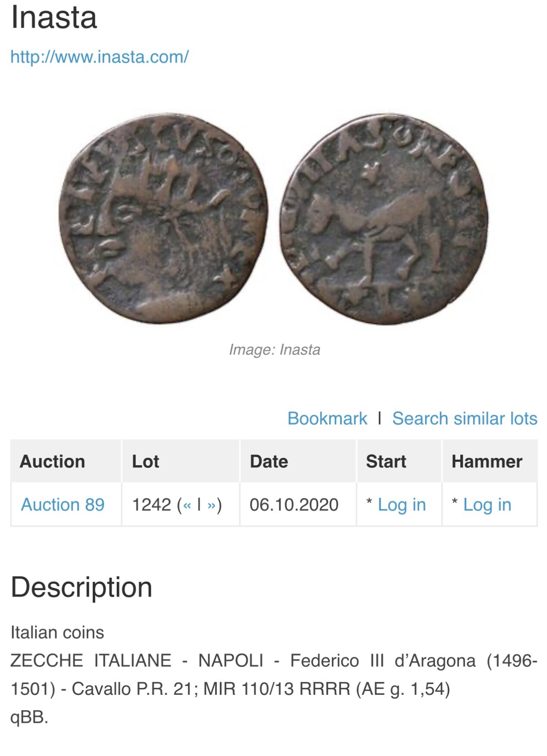View the coin reverse image
Viewport: 547px width, 756px height.
pyautogui.click(x=384, y=218)
